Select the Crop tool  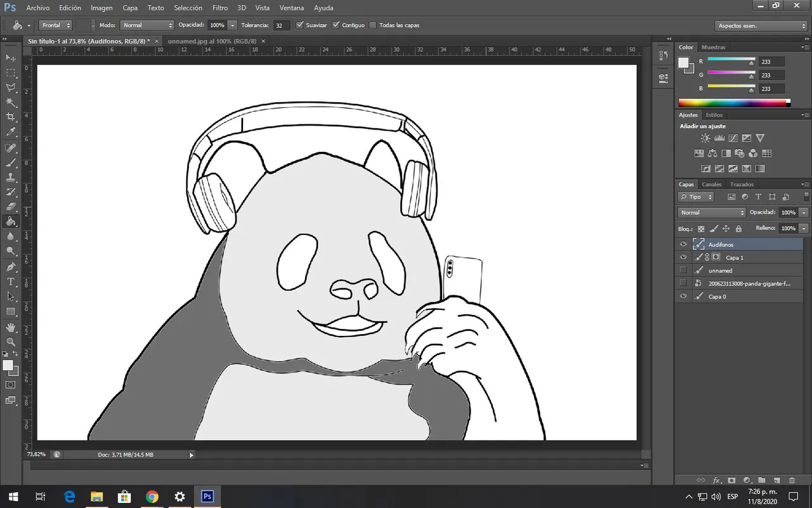click(x=11, y=117)
